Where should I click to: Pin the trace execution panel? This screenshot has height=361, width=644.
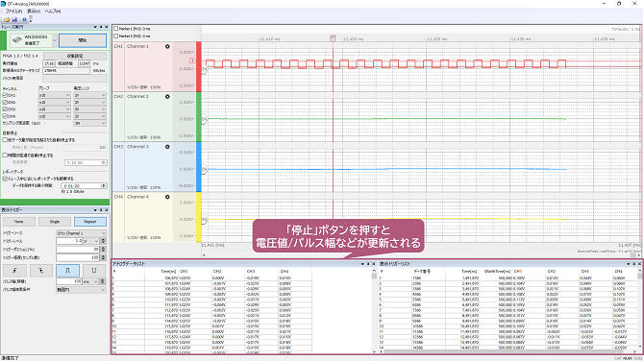coord(101,27)
